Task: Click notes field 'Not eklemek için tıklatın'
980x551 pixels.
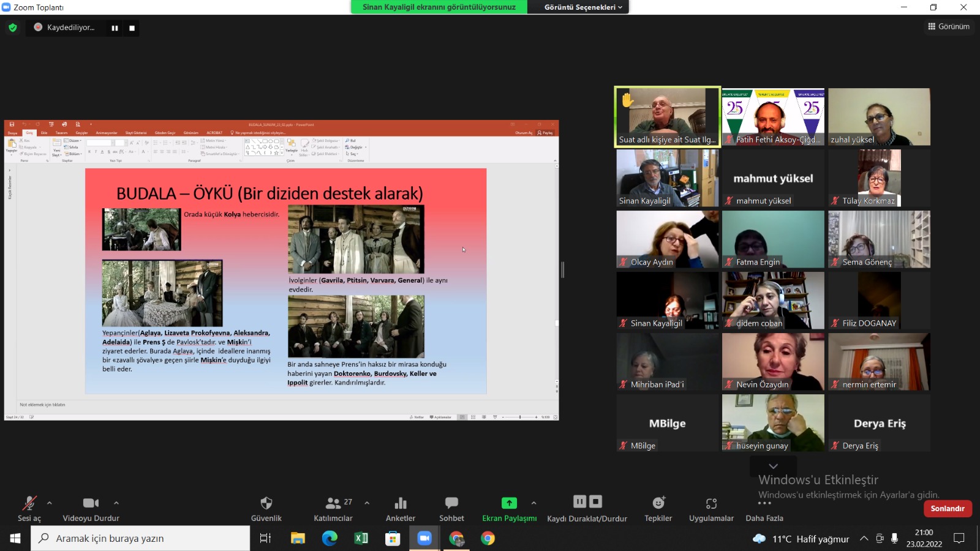Action: coord(42,405)
